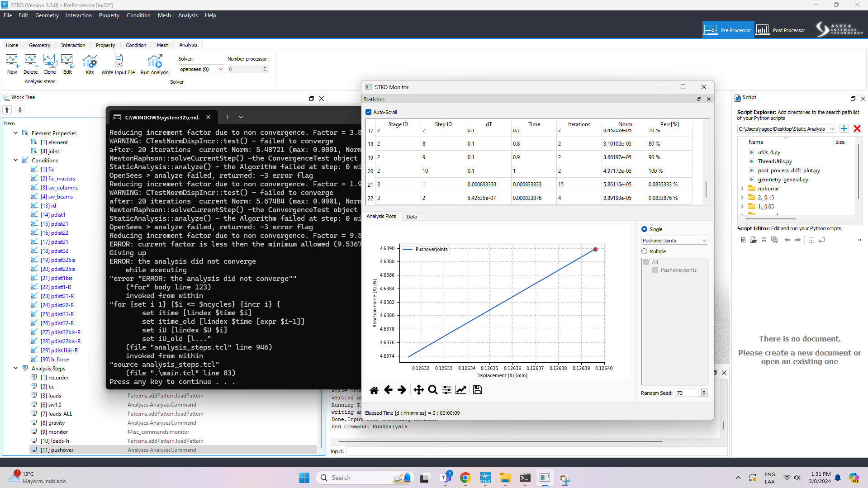Click the Clone analysis step icon

click(50, 64)
